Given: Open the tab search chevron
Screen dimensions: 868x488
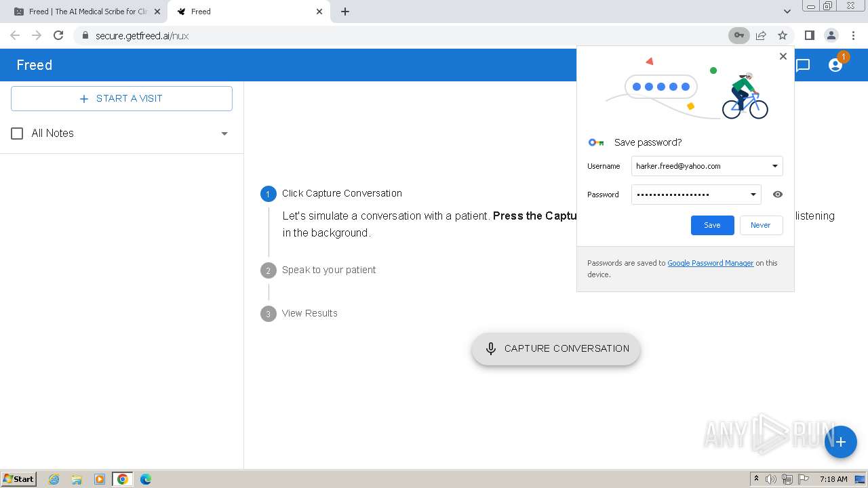Looking at the screenshot, I should coord(787,12).
